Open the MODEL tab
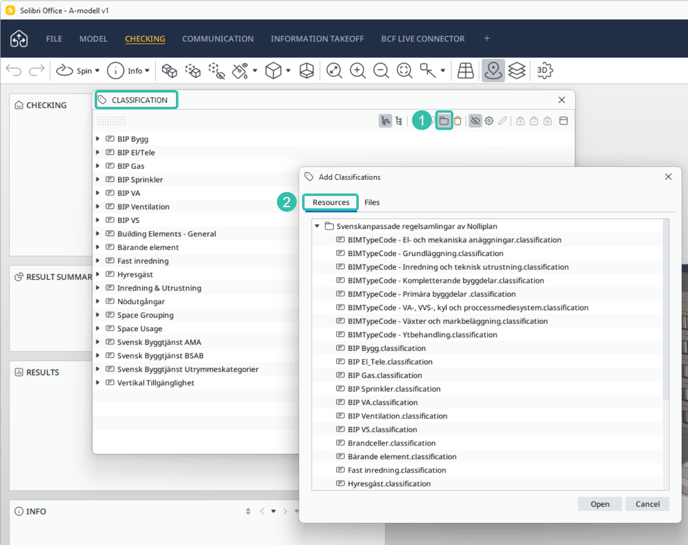 click(93, 39)
